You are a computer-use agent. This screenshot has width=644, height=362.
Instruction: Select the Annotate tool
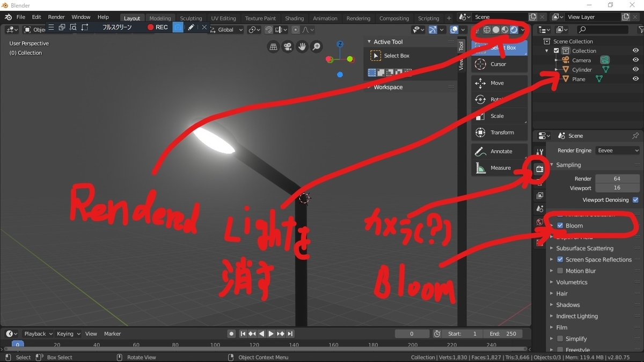point(499,151)
